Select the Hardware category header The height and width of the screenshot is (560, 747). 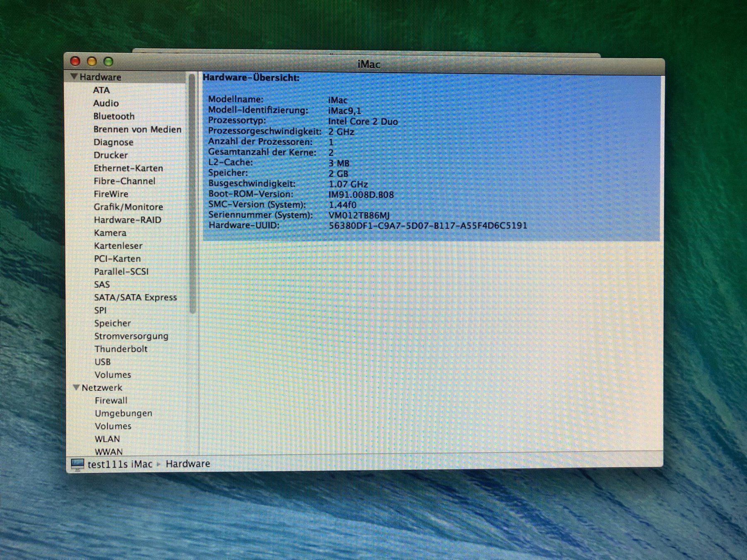coord(100,77)
